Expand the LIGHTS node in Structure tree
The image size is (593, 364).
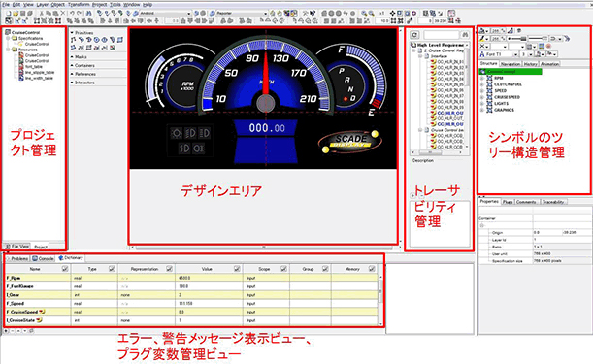pyautogui.click(x=482, y=104)
